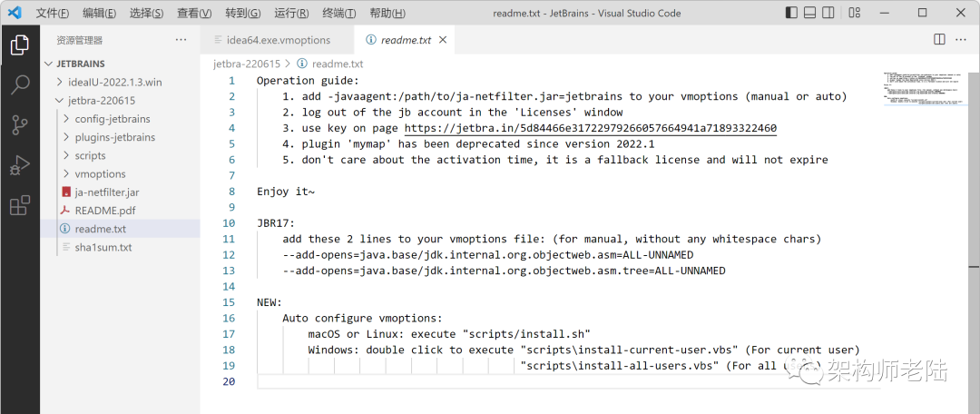Toggle primary side bar layout icon

[791, 13]
